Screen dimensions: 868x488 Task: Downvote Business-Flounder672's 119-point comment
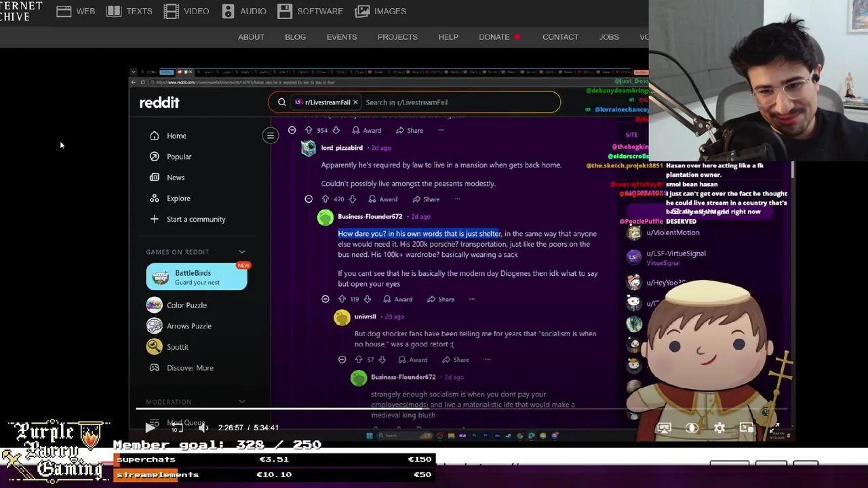pos(367,299)
